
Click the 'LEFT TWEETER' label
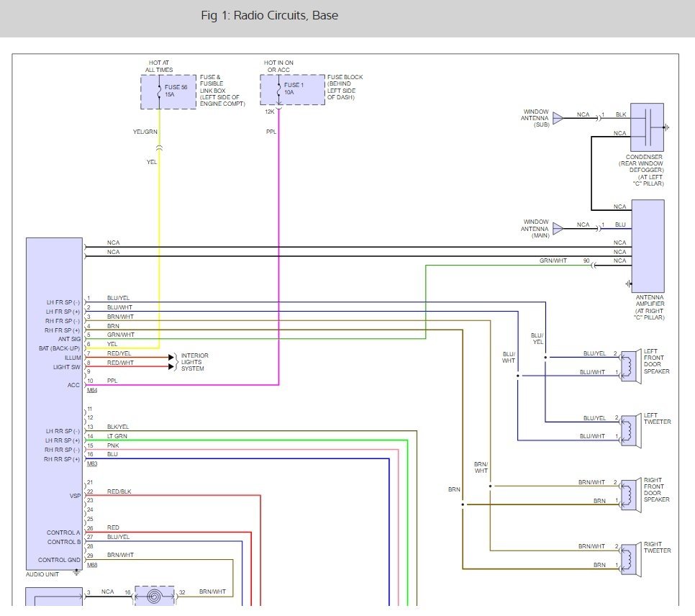(x=658, y=419)
